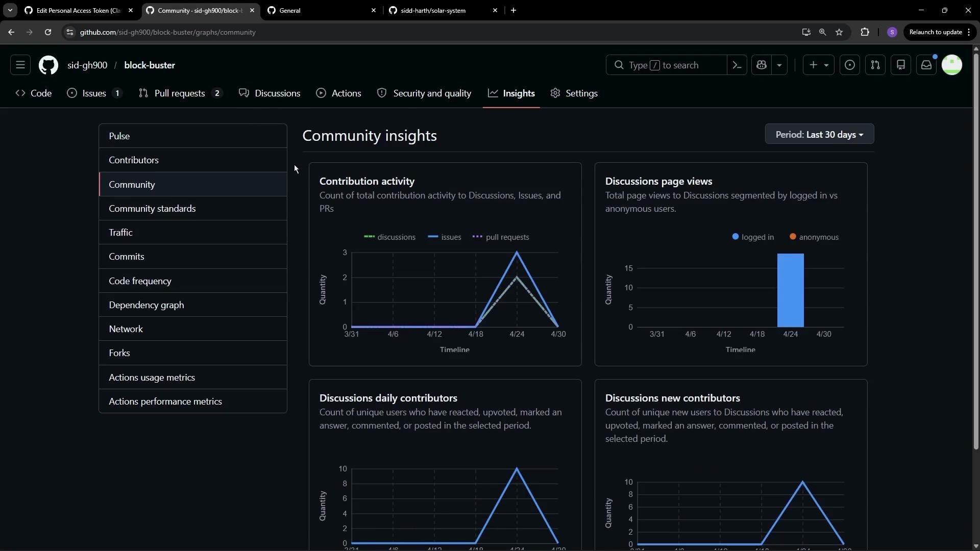Toggle the issues legend item
The width and height of the screenshot is (980, 551).
coord(445,237)
